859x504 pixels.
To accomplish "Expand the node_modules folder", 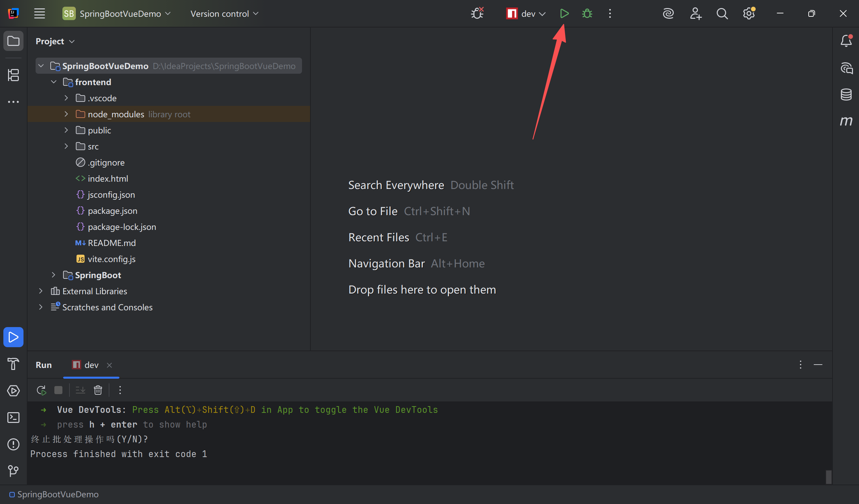I will (66, 114).
